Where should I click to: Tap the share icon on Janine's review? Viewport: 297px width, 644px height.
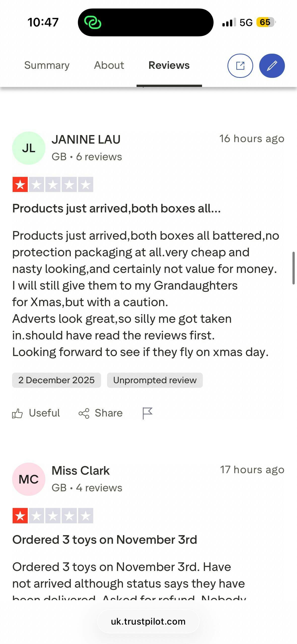(84, 413)
